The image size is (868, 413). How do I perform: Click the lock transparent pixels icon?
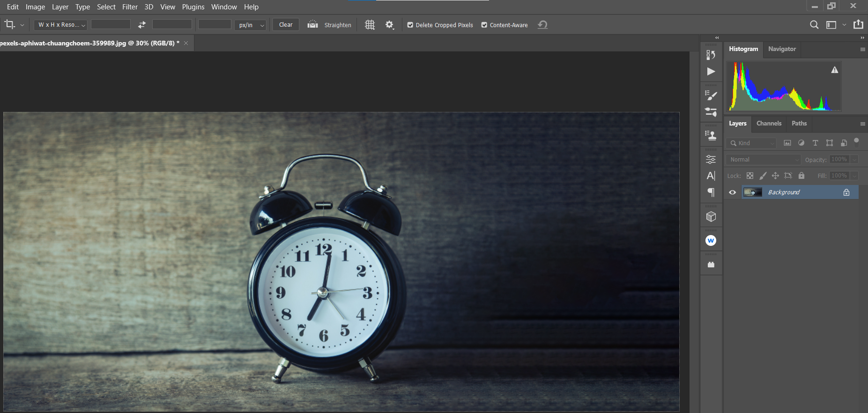point(750,176)
